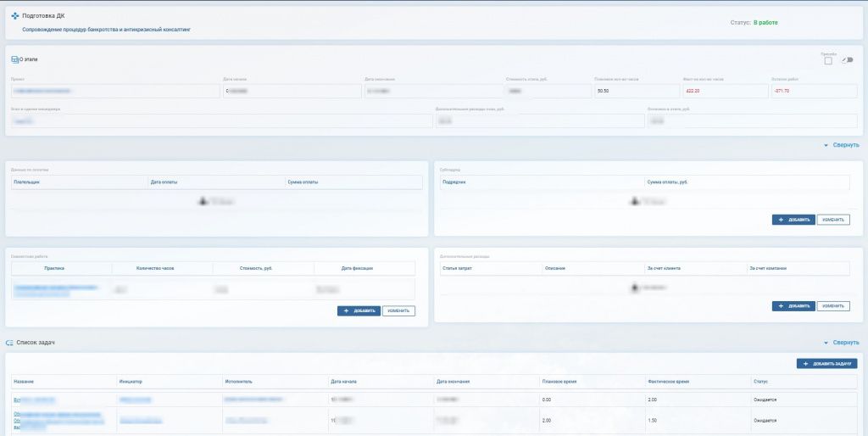
Task: Click plus icon in Субподряд Добавить button
Action: click(x=780, y=220)
